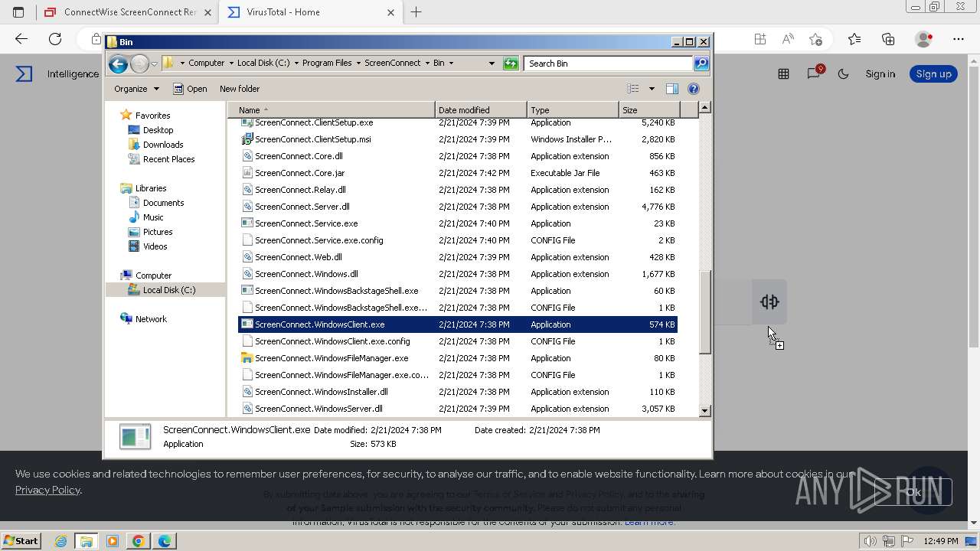This screenshot has width=980, height=551.
Task: Click New folder in the toolbar
Action: [x=240, y=89]
